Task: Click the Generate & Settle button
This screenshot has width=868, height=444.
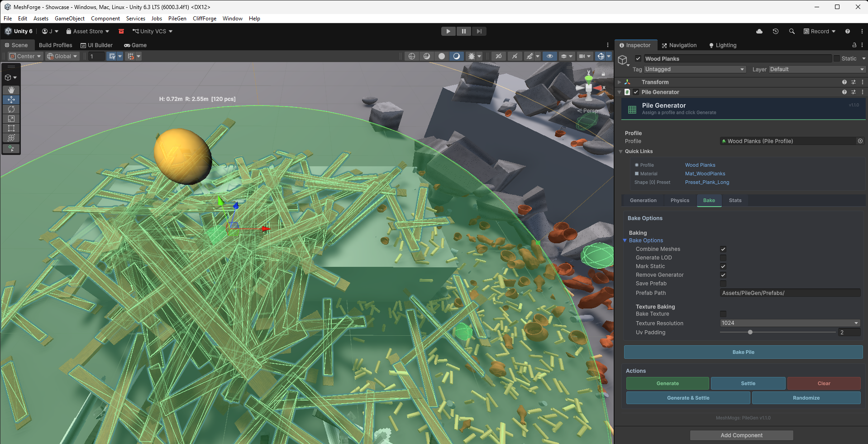Action: point(687,397)
